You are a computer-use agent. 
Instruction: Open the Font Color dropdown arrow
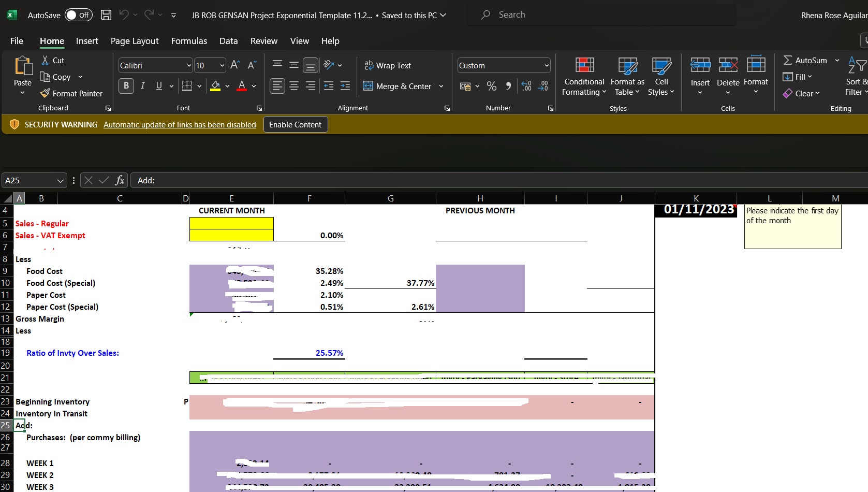254,86
